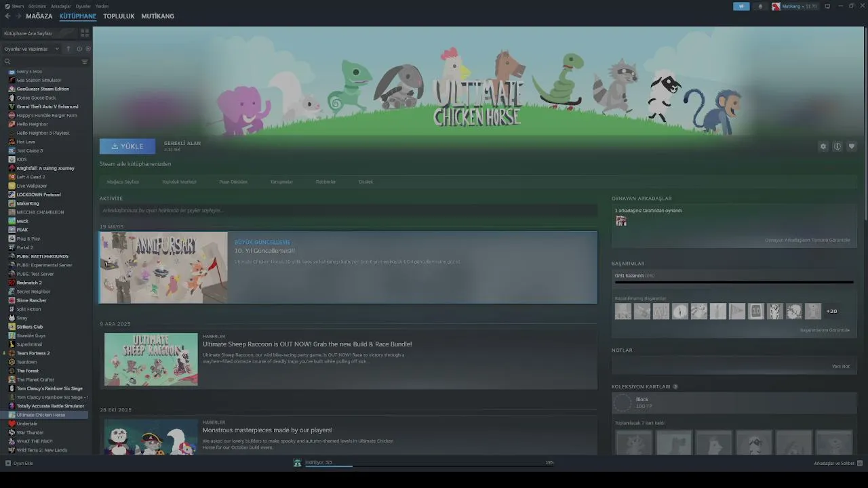The width and height of the screenshot is (868, 488).
Task: Open the Yardım menu
Action: pyautogui.click(x=102, y=6)
